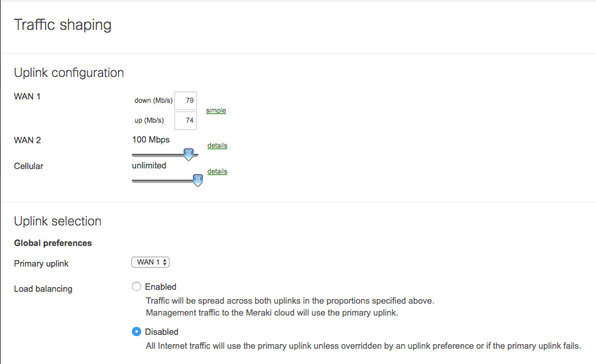Click the Global preferences subheading
The image size is (596, 364).
click(x=53, y=243)
